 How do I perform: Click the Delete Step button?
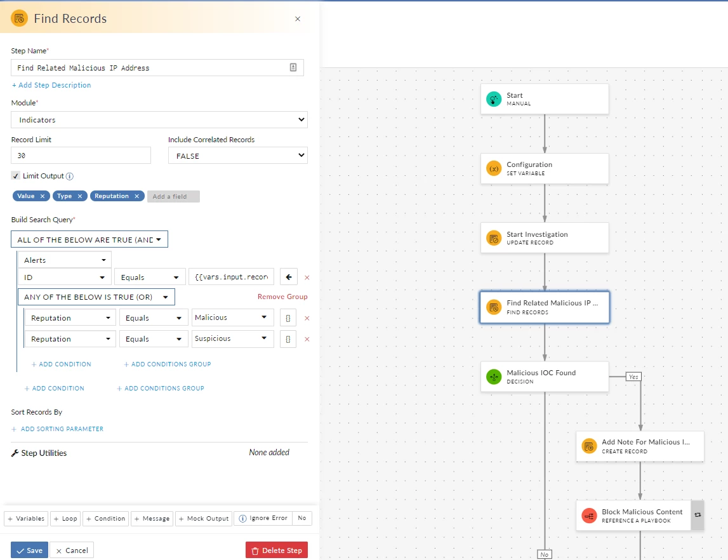click(x=277, y=550)
